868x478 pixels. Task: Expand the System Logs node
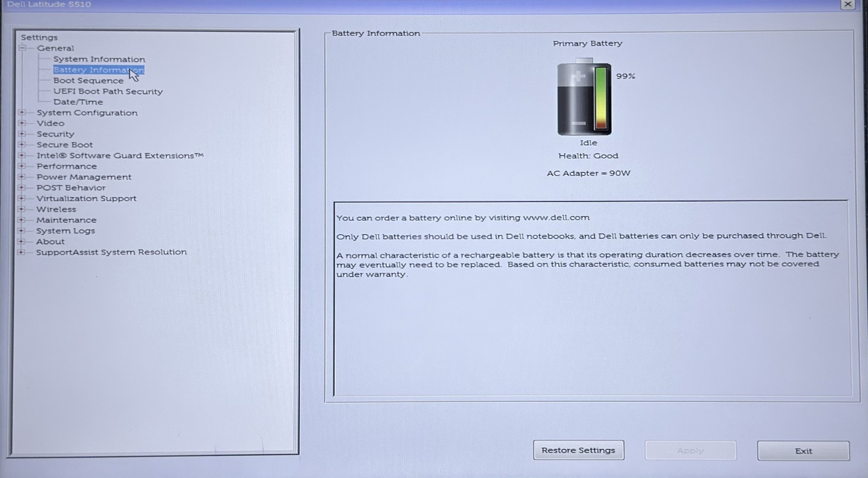[x=22, y=231]
